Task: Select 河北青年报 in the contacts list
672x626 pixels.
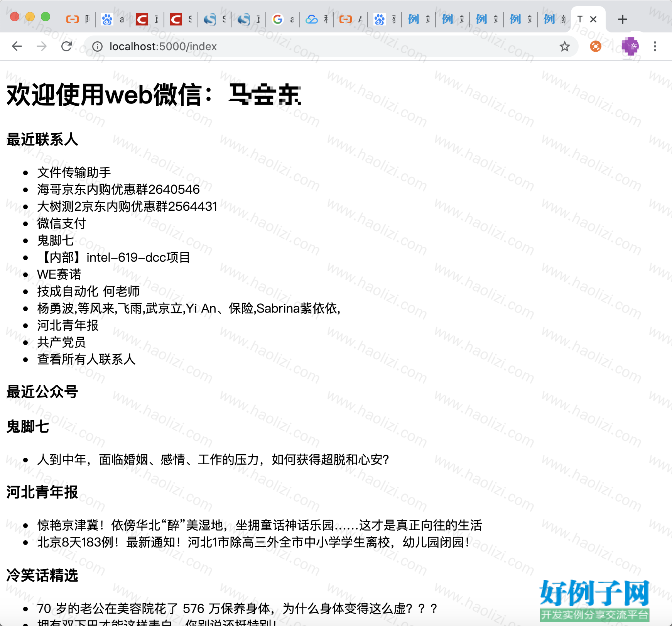Action: click(x=68, y=325)
